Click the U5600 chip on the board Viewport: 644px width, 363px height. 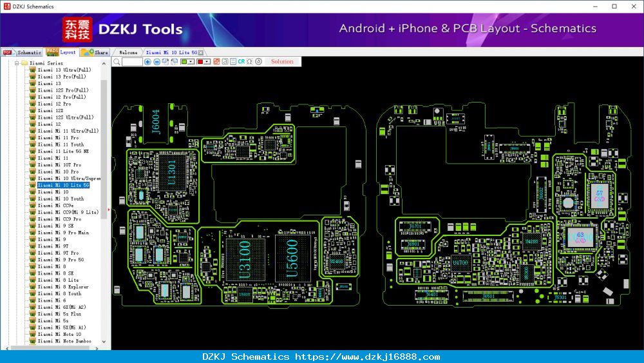(x=292, y=259)
